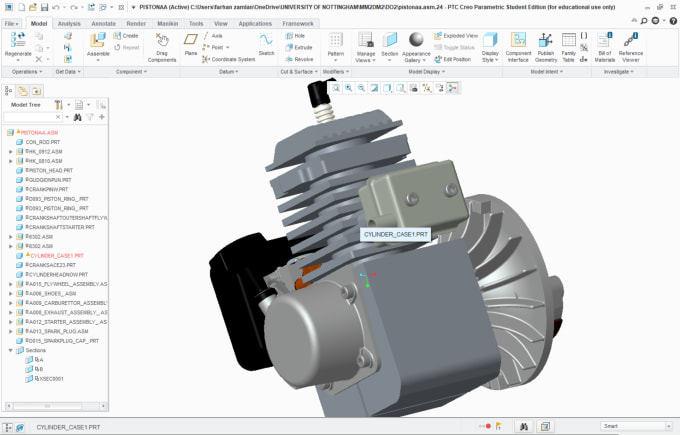Switch to the Annotate tab
This screenshot has height=435, width=680.
[x=104, y=23]
